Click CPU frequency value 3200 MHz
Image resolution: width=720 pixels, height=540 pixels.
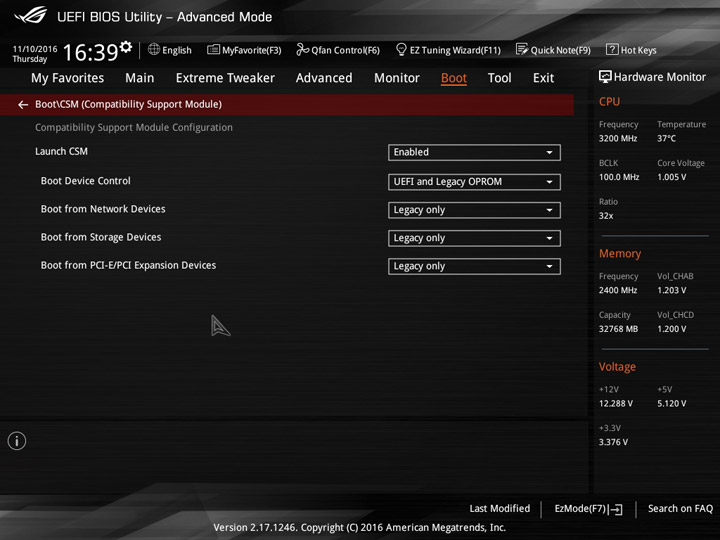coord(618,138)
